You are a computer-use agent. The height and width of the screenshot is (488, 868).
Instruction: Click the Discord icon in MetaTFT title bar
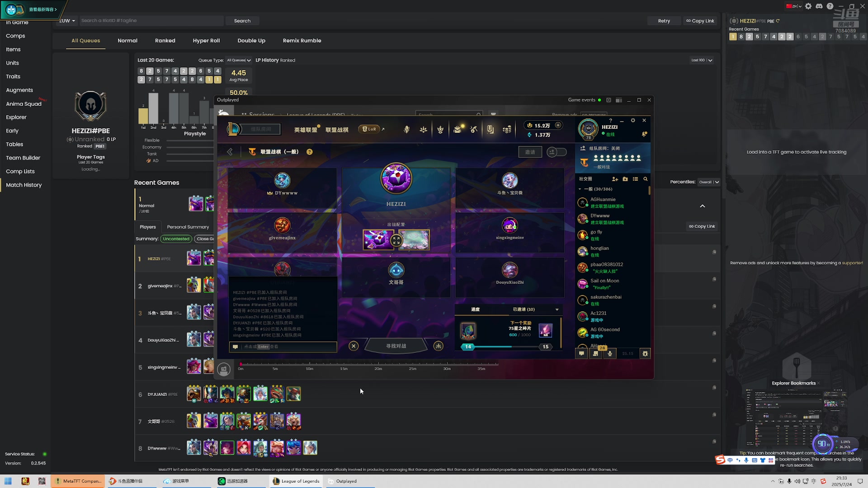tap(819, 6)
